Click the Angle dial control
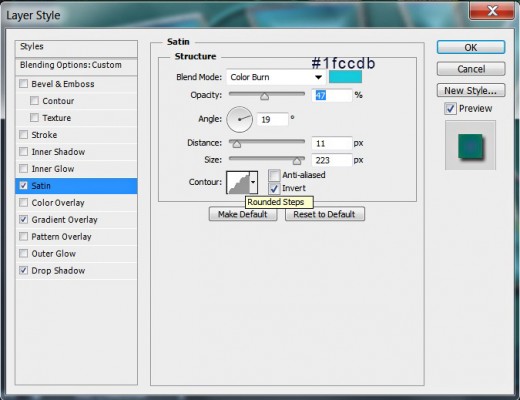Viewport: 520px width, 400px height. tap(239, 119)
